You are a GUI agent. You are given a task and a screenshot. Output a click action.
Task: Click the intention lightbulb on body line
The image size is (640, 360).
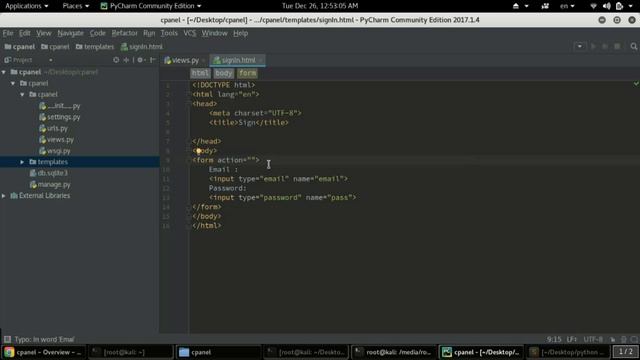(198, 151)
